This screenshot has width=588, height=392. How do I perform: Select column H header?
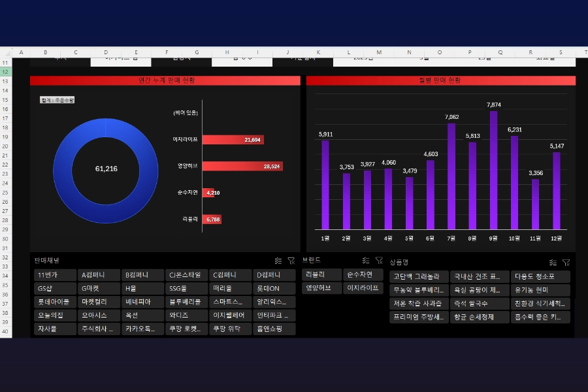227,52
